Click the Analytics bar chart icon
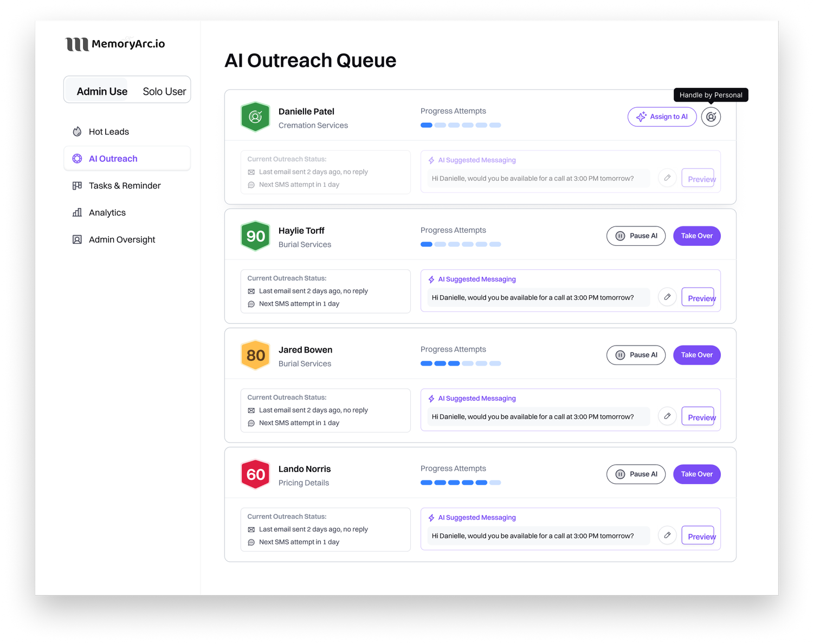The image size is (813, 644). point(77,213)
